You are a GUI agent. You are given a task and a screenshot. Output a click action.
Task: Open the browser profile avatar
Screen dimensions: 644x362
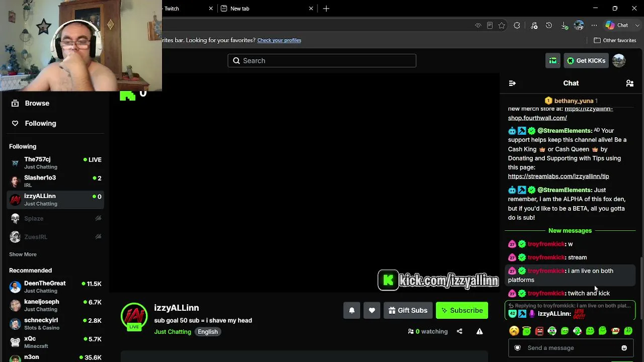579,25
